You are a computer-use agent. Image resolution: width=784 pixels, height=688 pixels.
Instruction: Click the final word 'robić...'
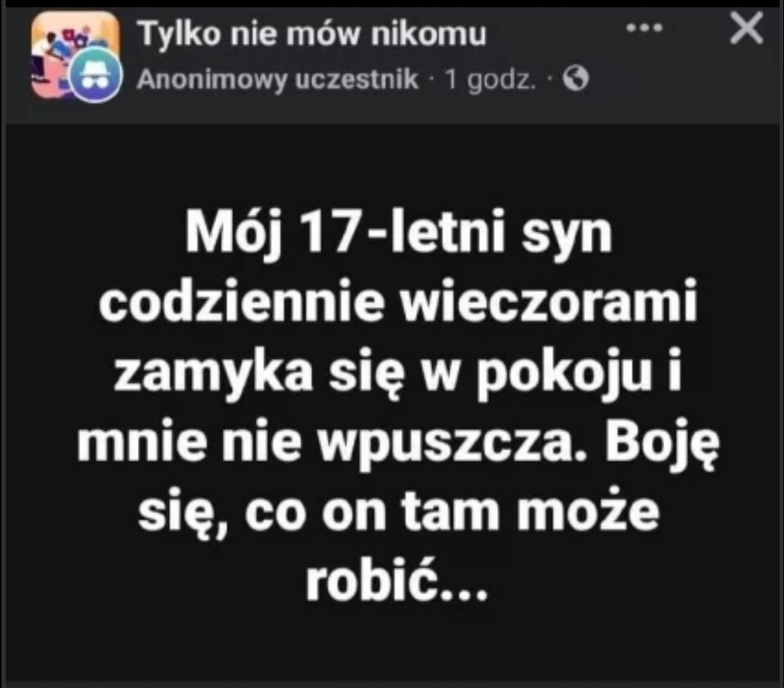tap(397, 580)
